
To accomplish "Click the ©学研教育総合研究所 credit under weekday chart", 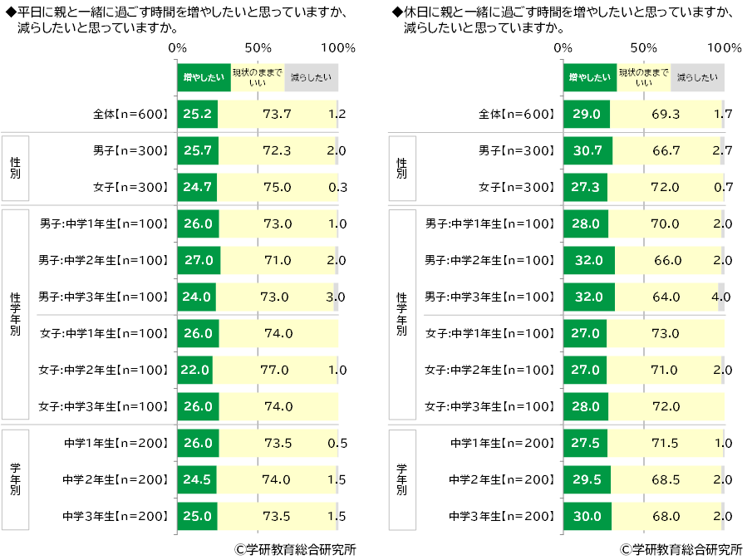I will point(295,550).
